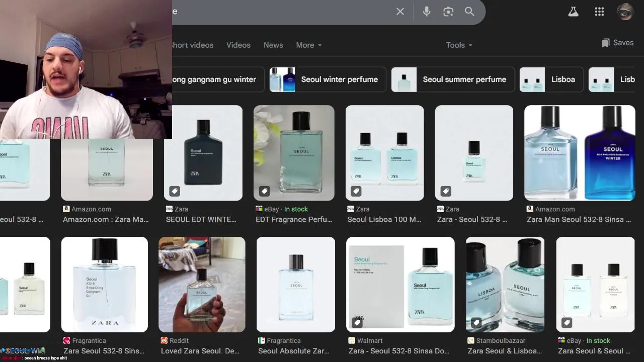The width and height of the screenshot is (644, 362).
Task: Open the eBay Seoul bottle with flower image
Action: 294,153
